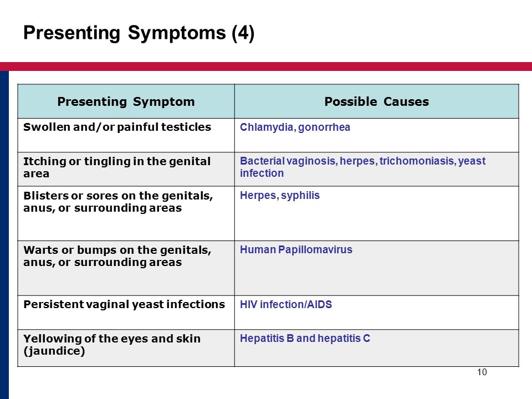The height and width of the screenshot is (399, 532).
Task: Click the word infection under Bacterial vaginosis
Action: [x=262, y=173]
